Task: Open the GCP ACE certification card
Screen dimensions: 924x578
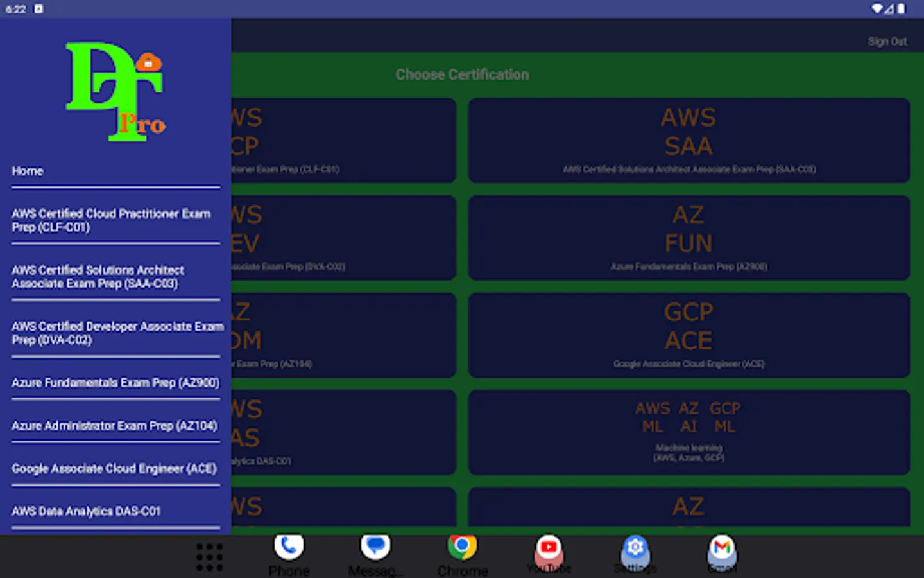Action: 689,335
